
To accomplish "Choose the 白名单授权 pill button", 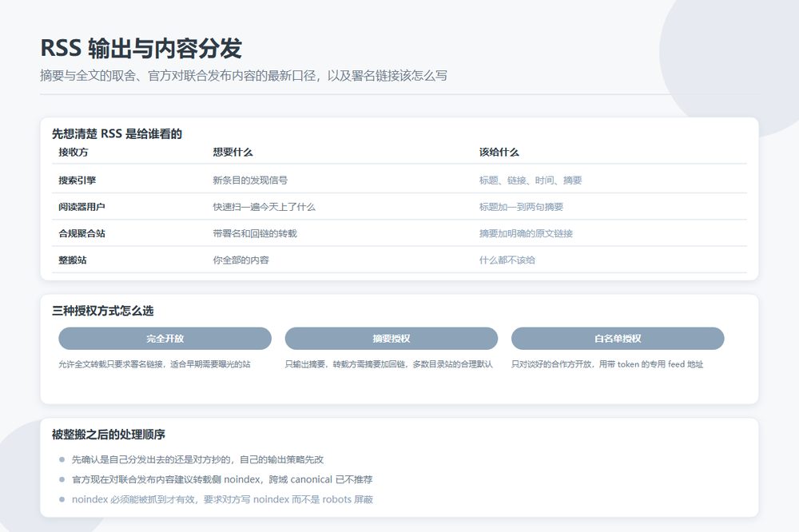I will 618,339.
